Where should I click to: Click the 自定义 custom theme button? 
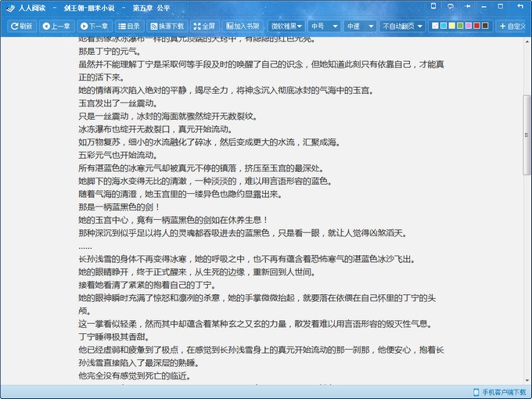[512, 26]
